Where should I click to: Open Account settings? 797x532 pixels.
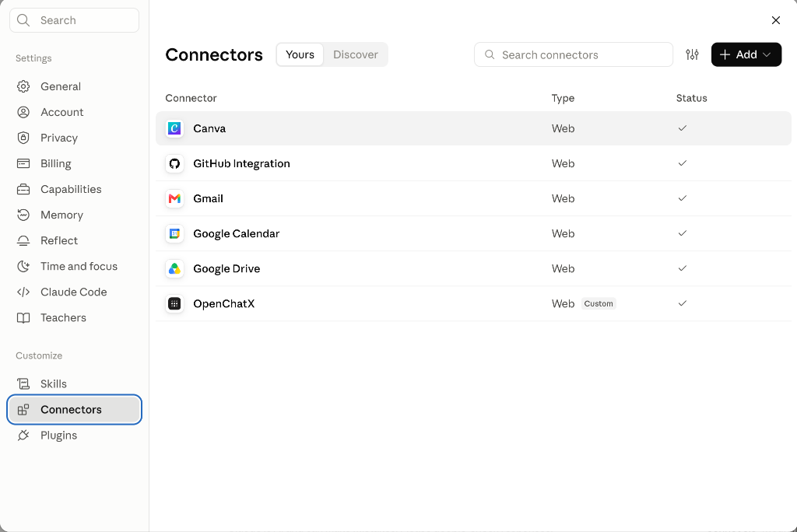pyautogui.click(x=74, y=112)
